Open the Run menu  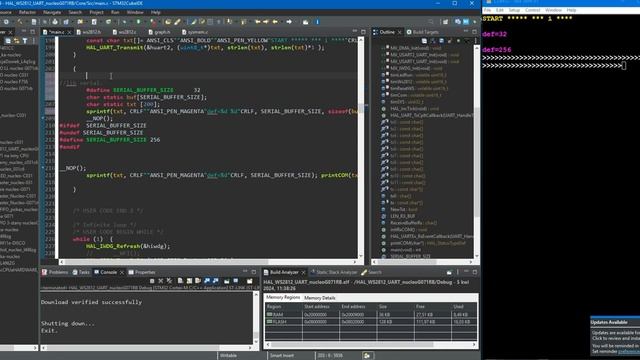click(x=115, y=12)
